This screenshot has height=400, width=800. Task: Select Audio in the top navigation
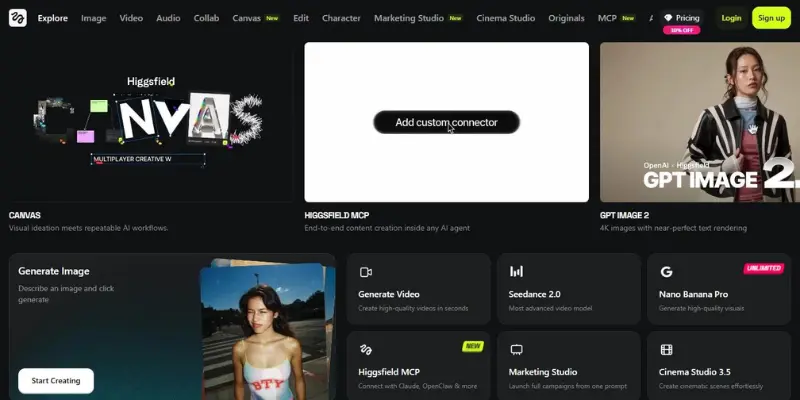[x=168, y=18]
